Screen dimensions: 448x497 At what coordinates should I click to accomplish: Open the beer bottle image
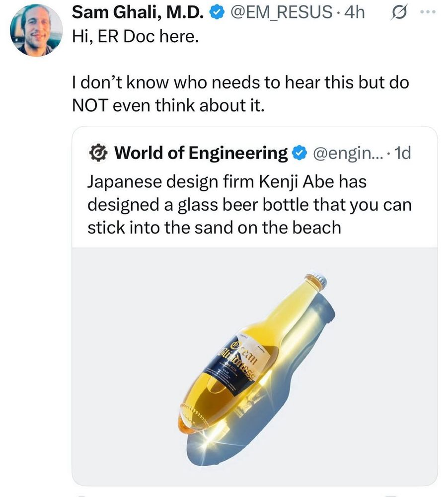pyautogui.click(x=255, y=366)
